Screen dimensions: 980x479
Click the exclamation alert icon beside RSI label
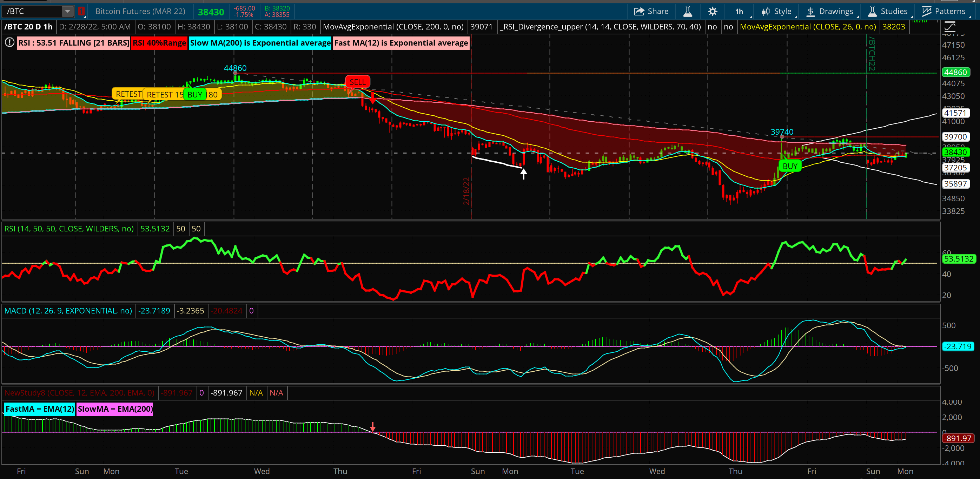(9, 42)
